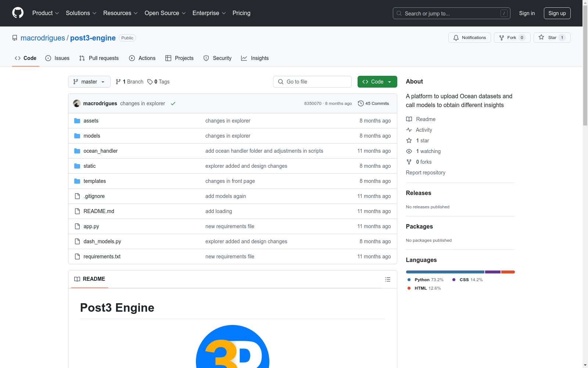The image size is (588, 368).
Task: Open the commit author avatar for macrodrigues
Action: click(x=77, y=103)
